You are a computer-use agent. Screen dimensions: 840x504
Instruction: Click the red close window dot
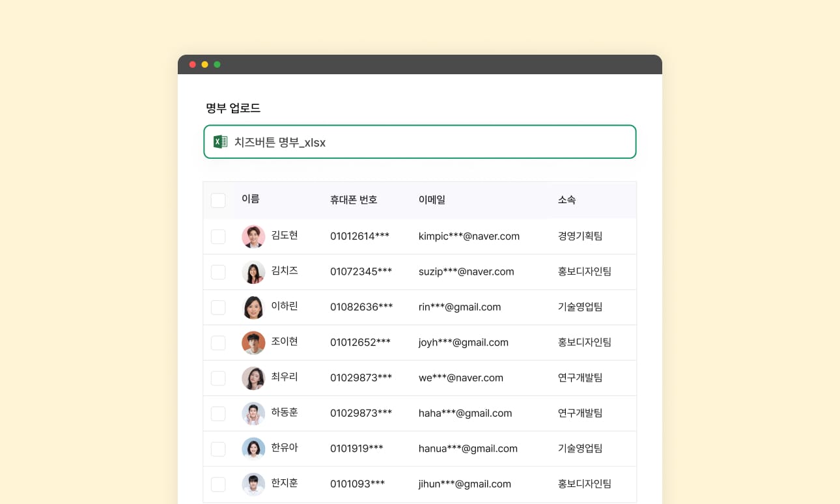click(193, 64)
